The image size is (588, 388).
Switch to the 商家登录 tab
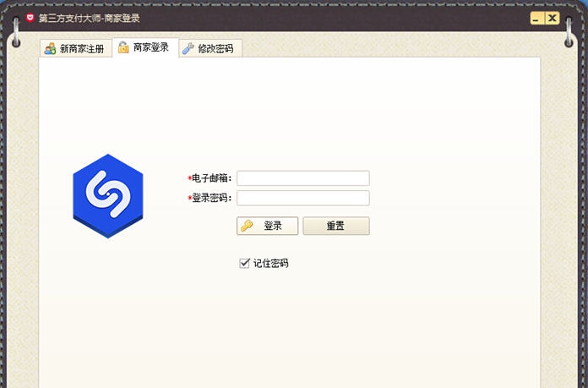tap(145, 47)
